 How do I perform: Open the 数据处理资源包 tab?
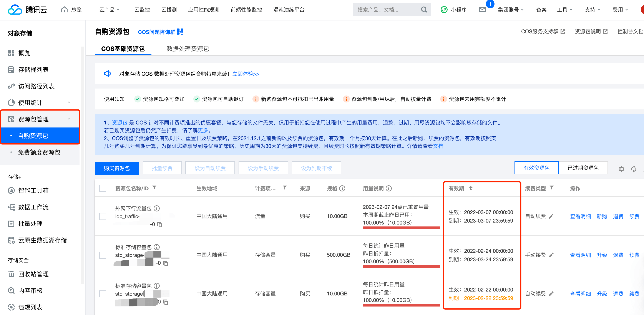coord(188,49)
